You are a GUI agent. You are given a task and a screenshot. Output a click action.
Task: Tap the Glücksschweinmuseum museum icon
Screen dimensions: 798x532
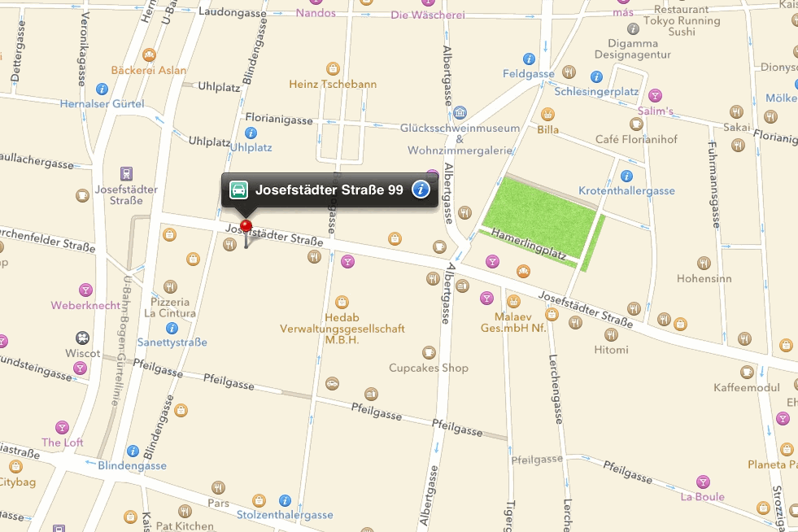[460, 112]
